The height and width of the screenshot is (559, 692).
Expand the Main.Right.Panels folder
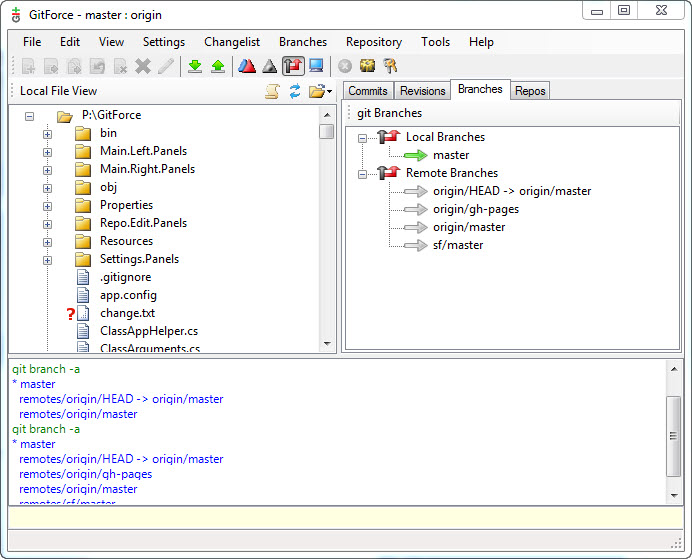(x=48, y=170)
